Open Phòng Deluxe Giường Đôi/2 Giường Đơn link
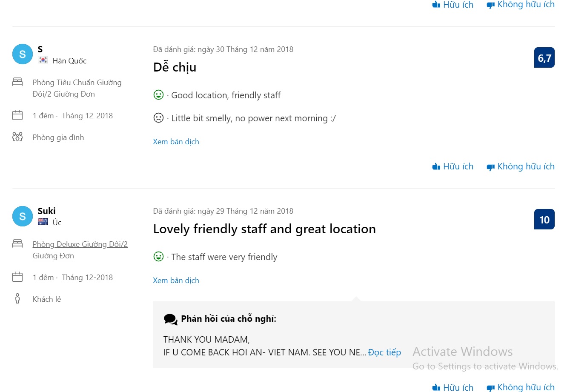570x392 pixels. 80,250
